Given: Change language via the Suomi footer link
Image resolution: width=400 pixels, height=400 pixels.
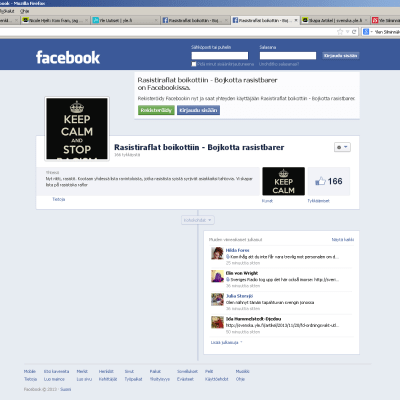Looking at the screenshot, I should [x=65, y=389].
